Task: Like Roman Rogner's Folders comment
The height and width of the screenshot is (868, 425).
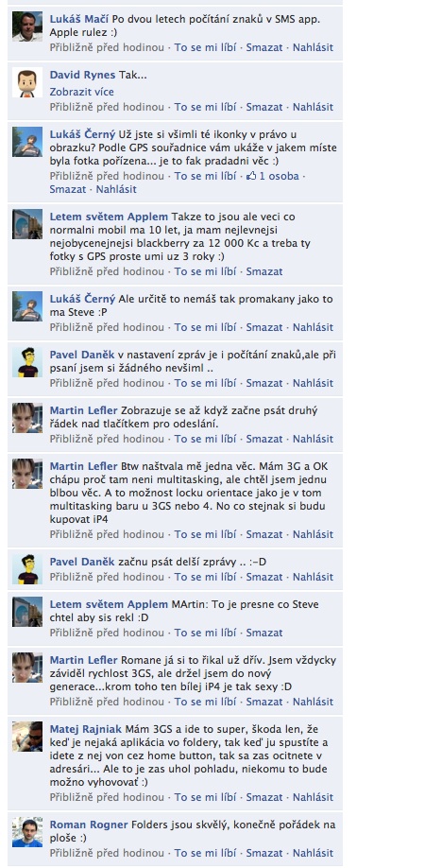Action: (205, 853)
